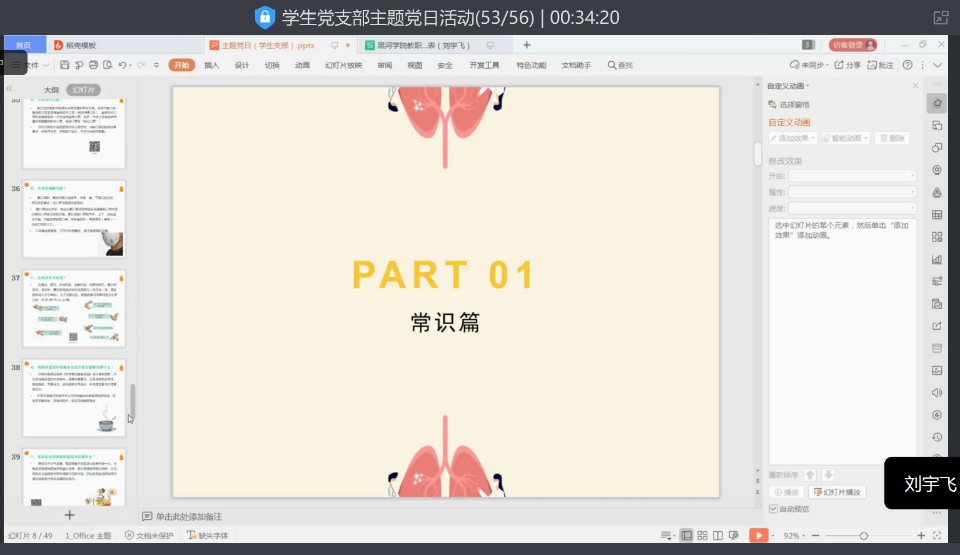Toggle the Auto Preview (自动预览) checkbox
960x555 pixels.
click(773, 509)
